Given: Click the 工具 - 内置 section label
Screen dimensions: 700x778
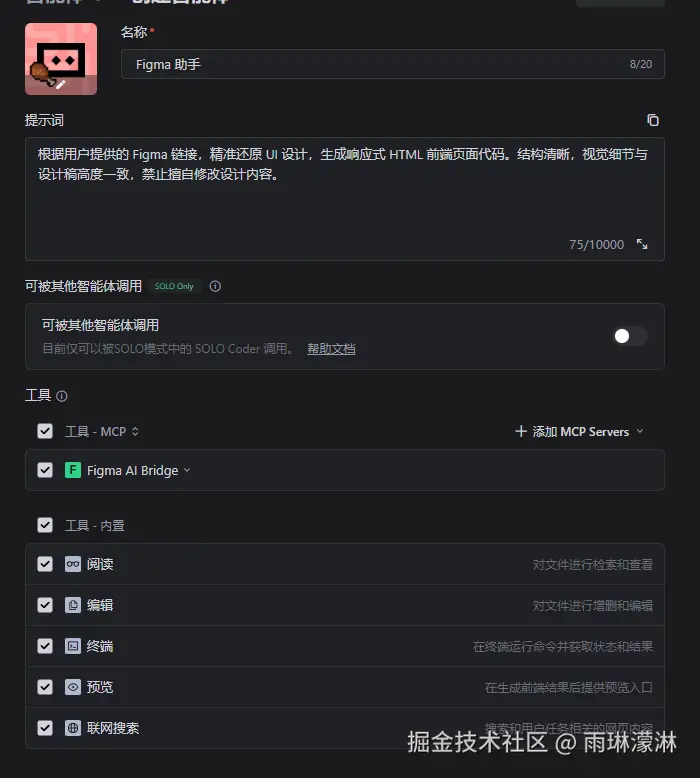Looking at the screenshot, I should 95,525.
